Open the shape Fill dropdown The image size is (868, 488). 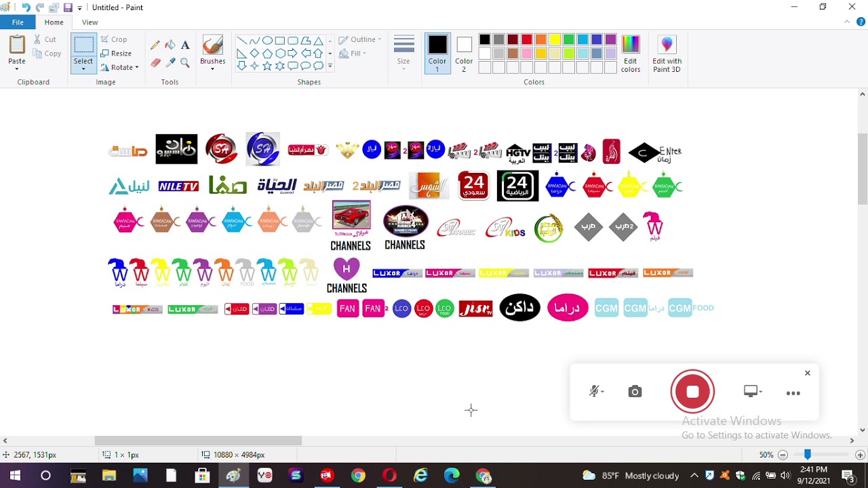tap(353, 54)
